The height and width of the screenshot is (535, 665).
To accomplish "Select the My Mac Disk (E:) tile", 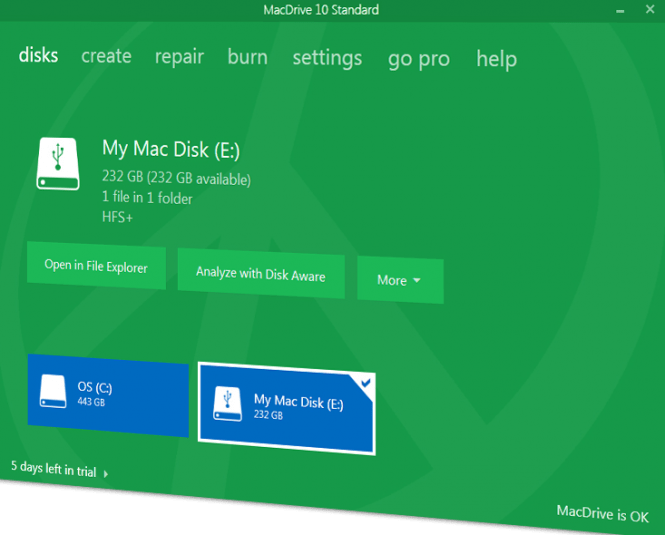I will [x=287, y=409].
